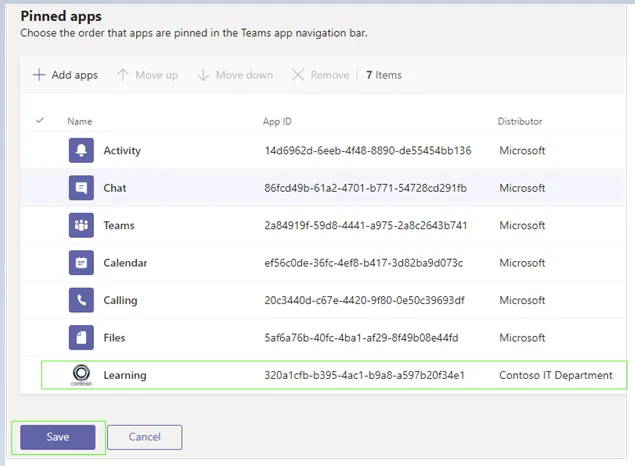Click the Activity bell icon
This screenshot has width=635, height=466.
pyautogui.click(x=81, y=150)
